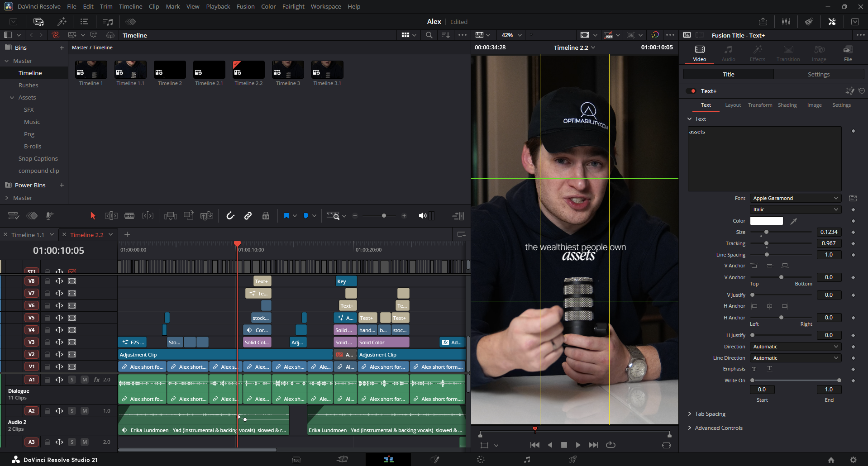This screenshot has width=868, height=466.
Task: Click the Quick Export icon
Action: pos(763,22)
